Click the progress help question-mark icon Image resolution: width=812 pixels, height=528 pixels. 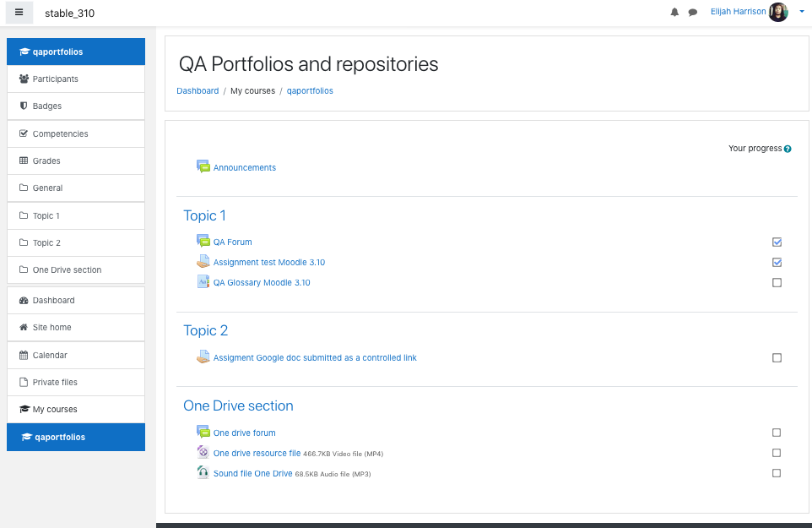pos(788,149)
